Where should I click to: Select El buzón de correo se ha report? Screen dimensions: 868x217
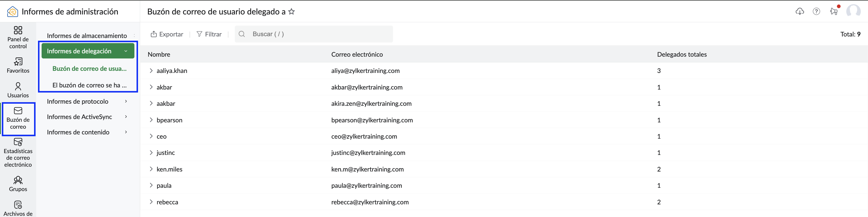tap(89, 85)
